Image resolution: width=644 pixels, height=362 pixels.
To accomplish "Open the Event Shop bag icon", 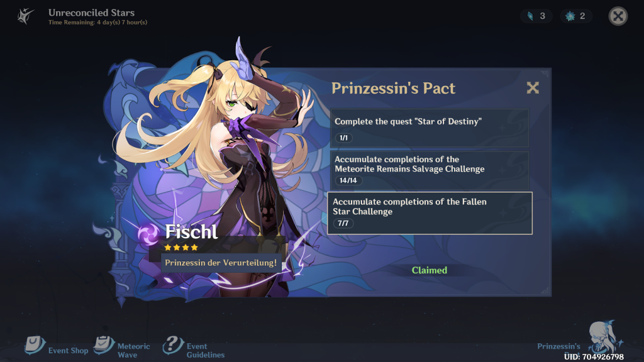I will 35,345.
